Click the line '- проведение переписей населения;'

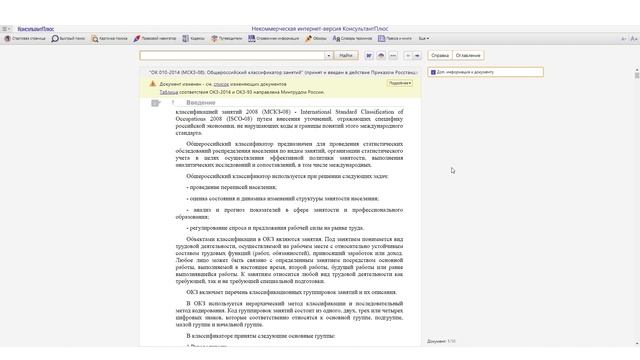coord(231,187)
